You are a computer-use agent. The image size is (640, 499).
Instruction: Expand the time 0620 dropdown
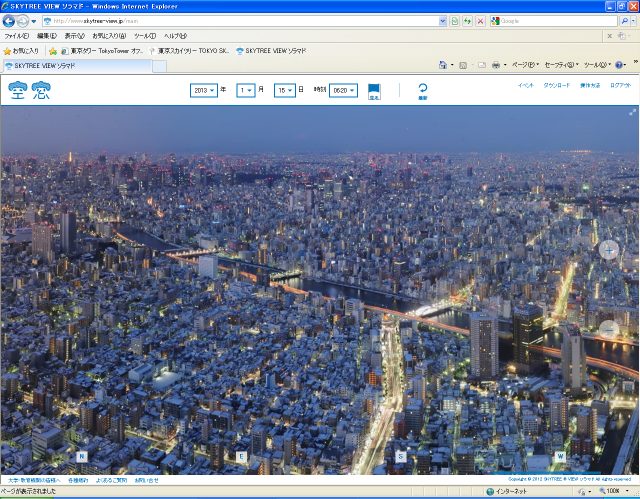[x=343, y=90]
